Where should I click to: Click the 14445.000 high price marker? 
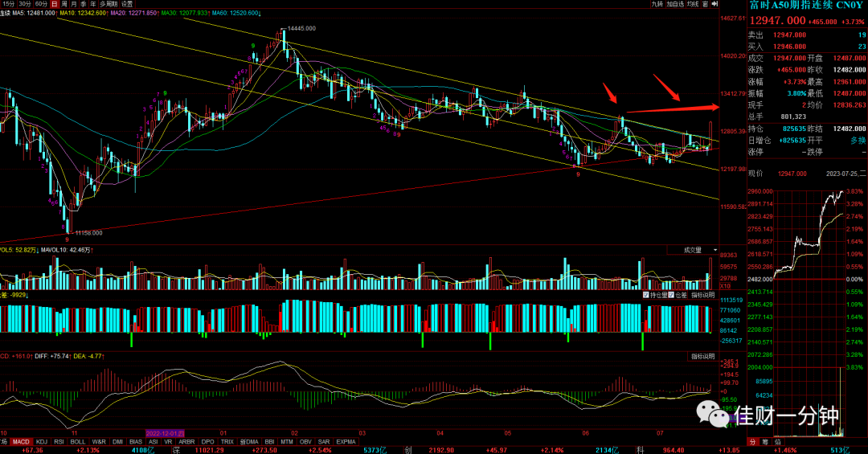[301, 28]
